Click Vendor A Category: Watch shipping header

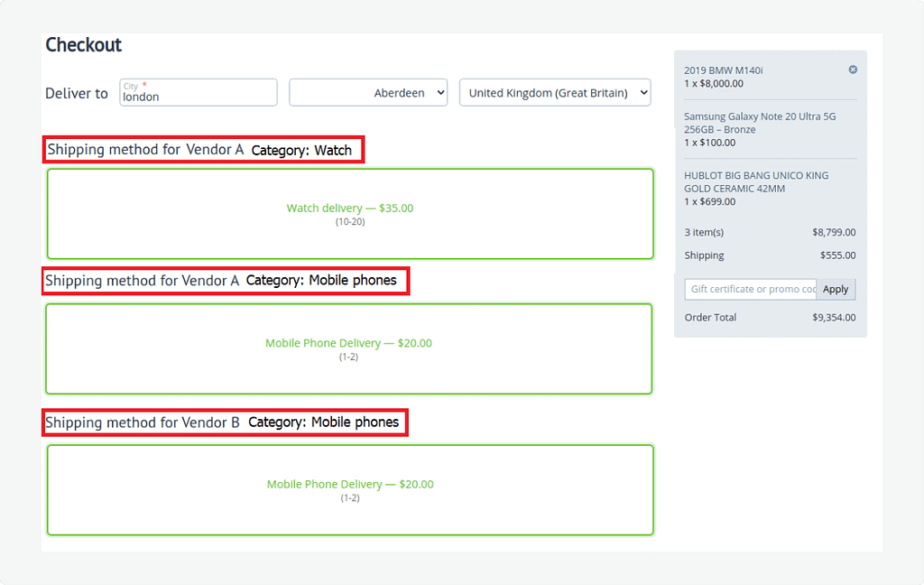pyautogui.click(x=203, y=150)
